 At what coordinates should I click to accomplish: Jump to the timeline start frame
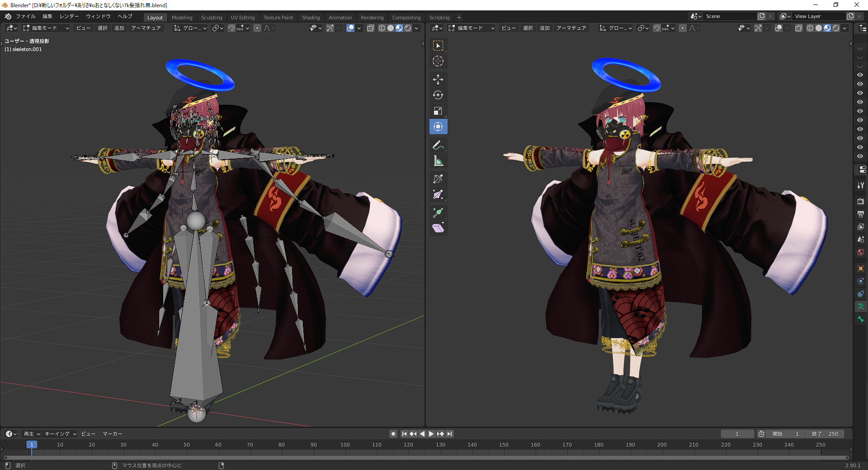click(x=404, y=434)
